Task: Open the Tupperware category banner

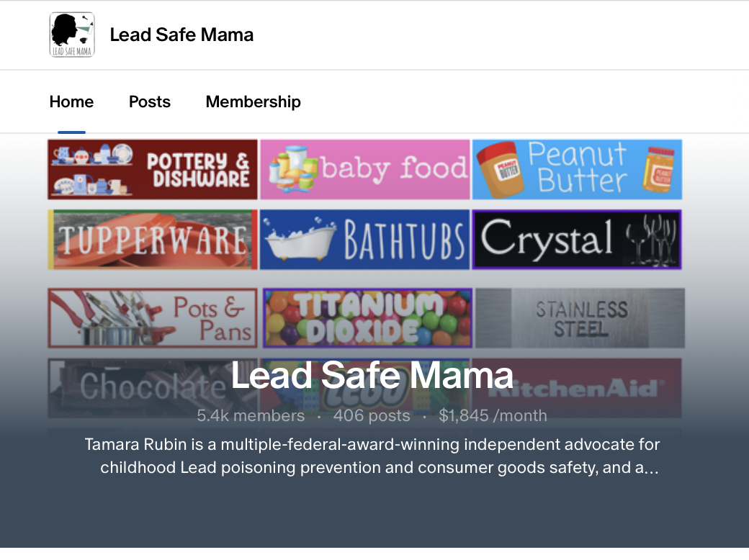Action: pos(153,240)
